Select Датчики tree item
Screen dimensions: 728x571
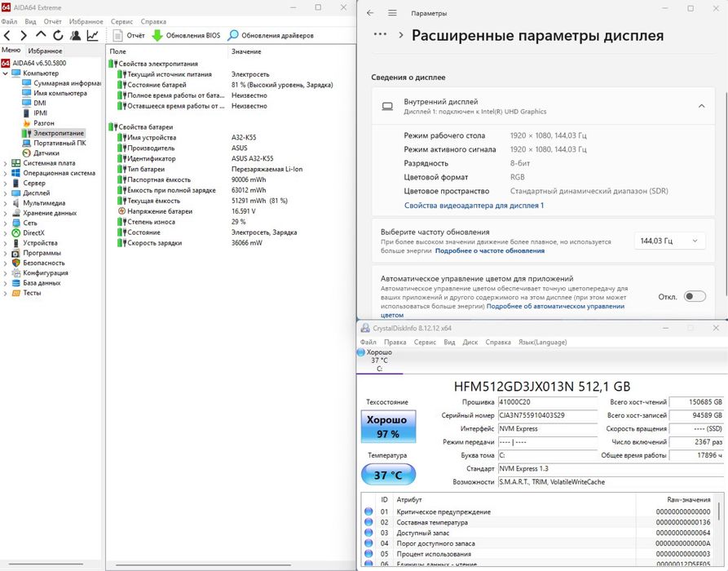pyautogui.click(x=41, y=153)
